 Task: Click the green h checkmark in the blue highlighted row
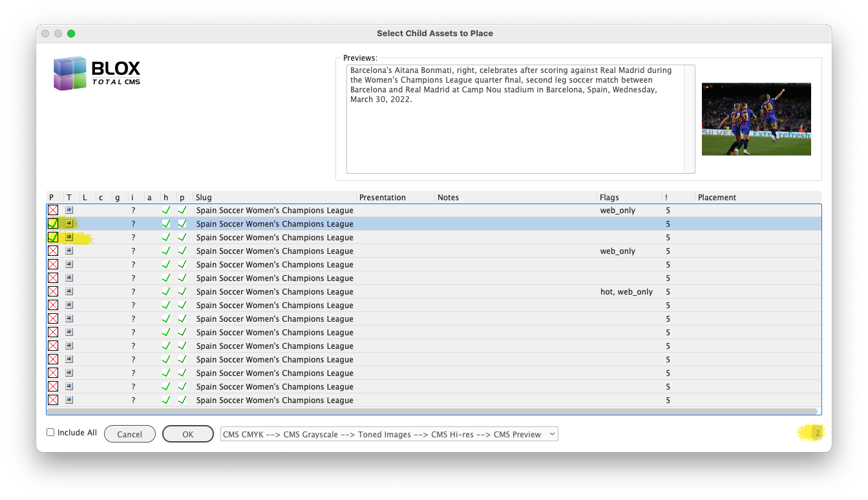point(166,224)
